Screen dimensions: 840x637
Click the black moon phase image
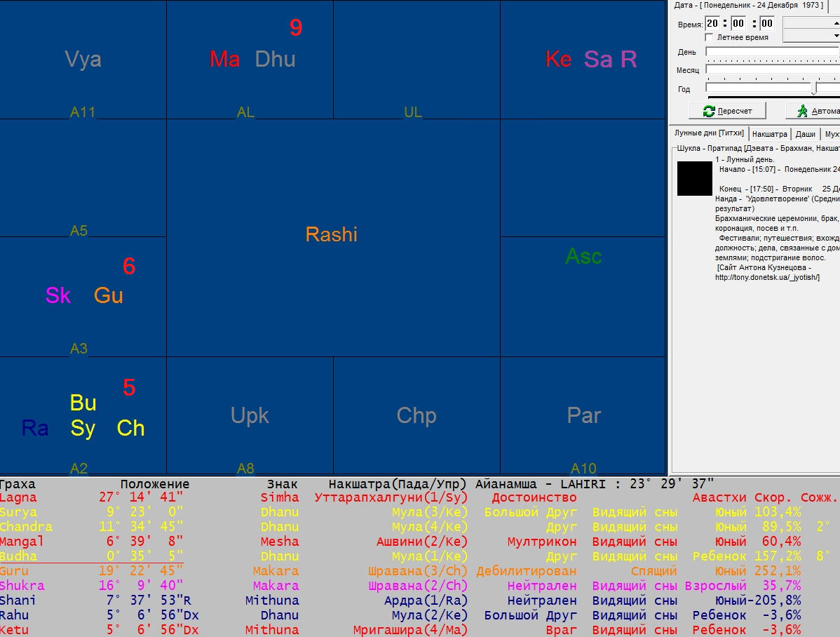coord(694,178)
